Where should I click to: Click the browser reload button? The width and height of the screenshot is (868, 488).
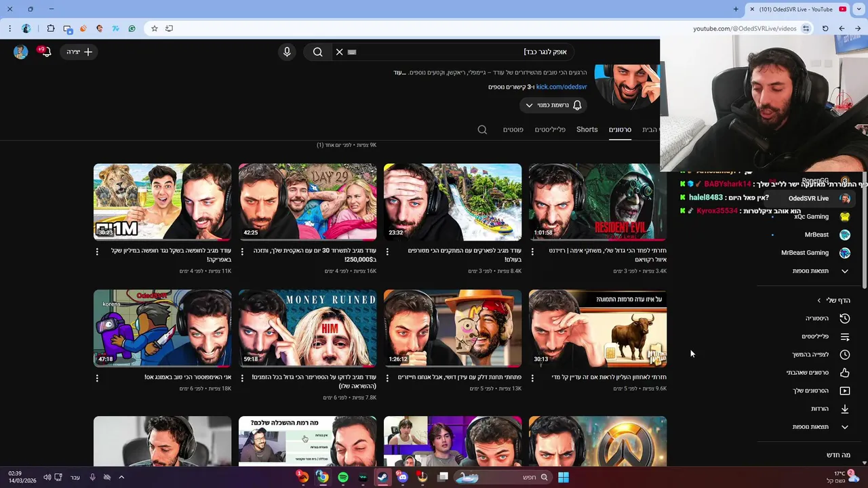pos(825,28)
